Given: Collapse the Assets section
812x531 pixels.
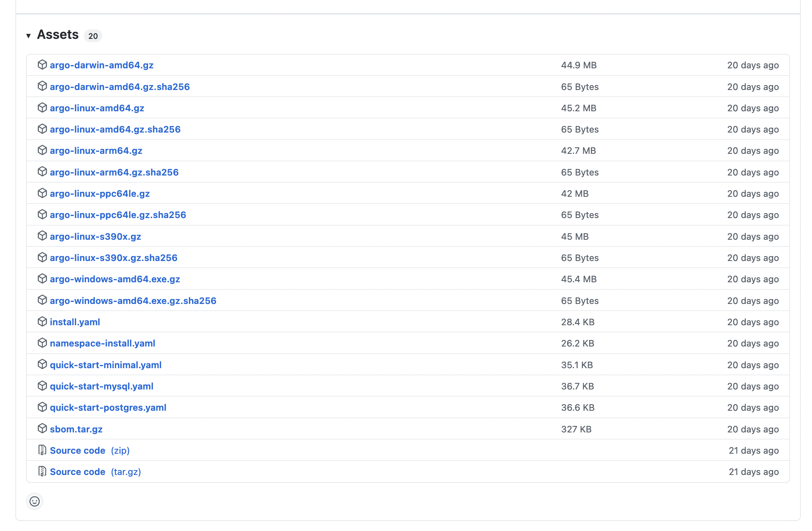Looking at the screenshot, I should (x=28, y=36).
